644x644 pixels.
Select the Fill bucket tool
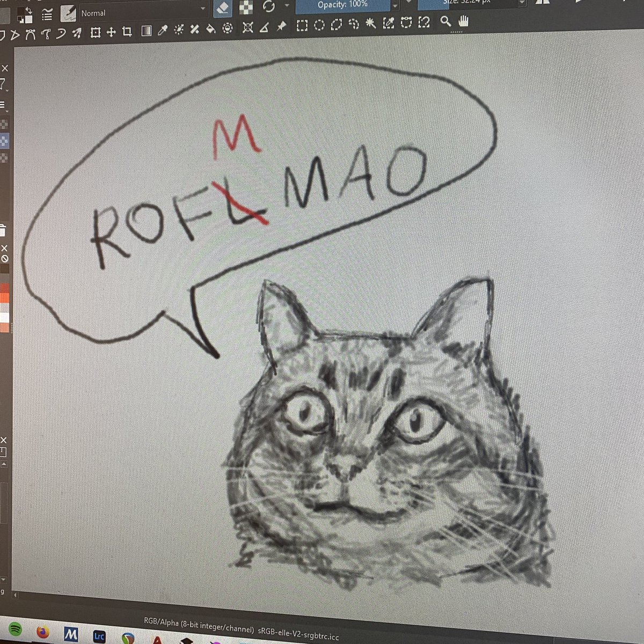[x=211, y=29]
